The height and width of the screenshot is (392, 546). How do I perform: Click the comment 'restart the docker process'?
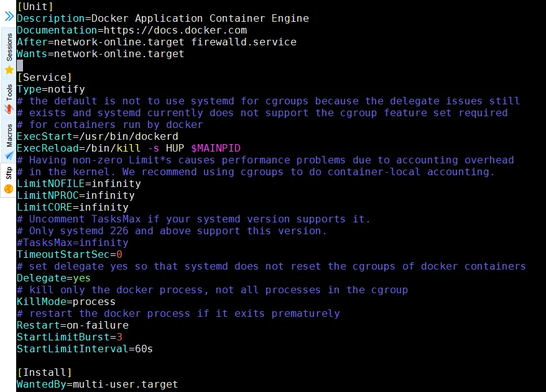(x=178, y=314)
